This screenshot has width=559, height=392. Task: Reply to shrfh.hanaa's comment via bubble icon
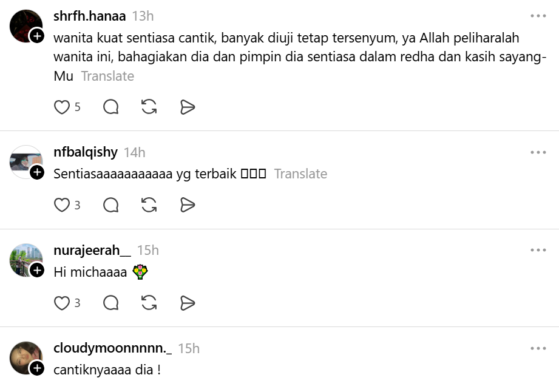click(111, 107)
